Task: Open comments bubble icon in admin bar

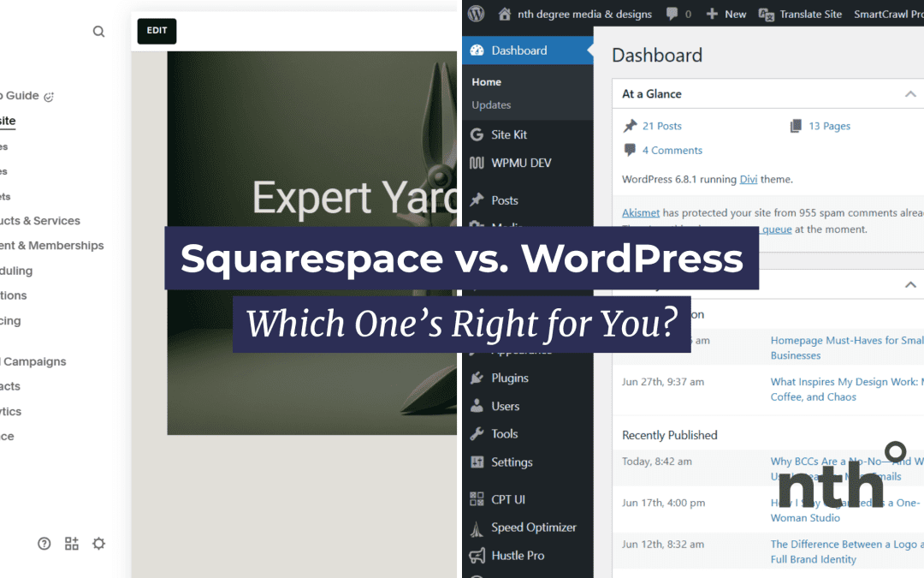Action: point(672,15)
